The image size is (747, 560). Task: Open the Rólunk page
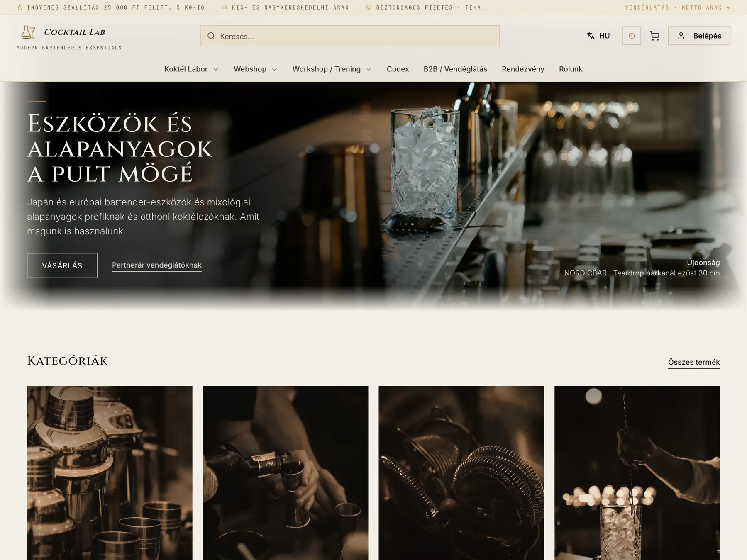coord(571,69)
